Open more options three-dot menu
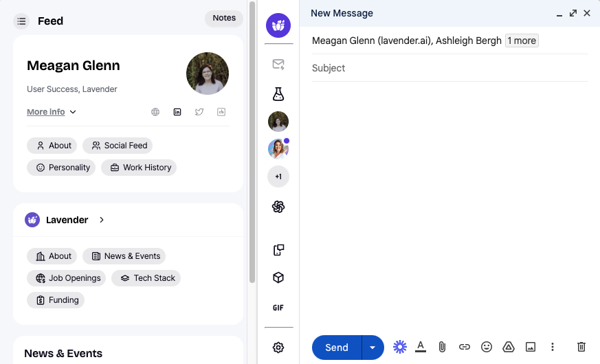The image size is (600, 364). point(552,347)
